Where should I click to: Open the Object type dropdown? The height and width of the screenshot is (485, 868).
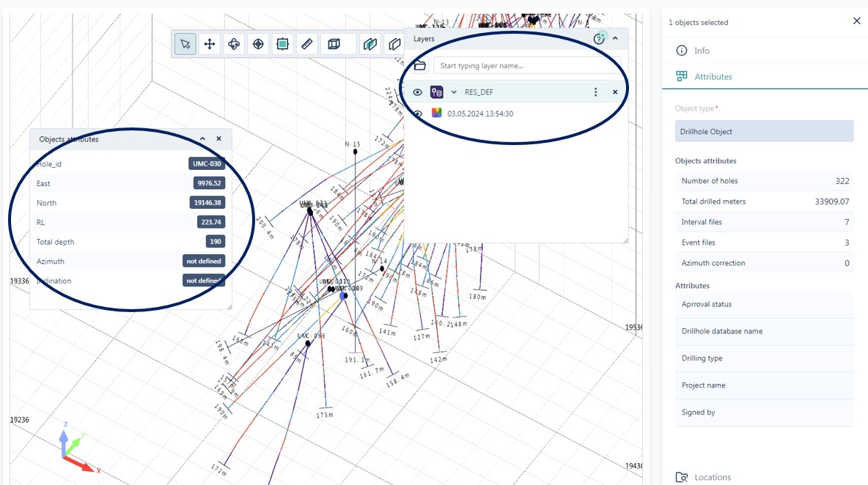(x=764, y=132)
